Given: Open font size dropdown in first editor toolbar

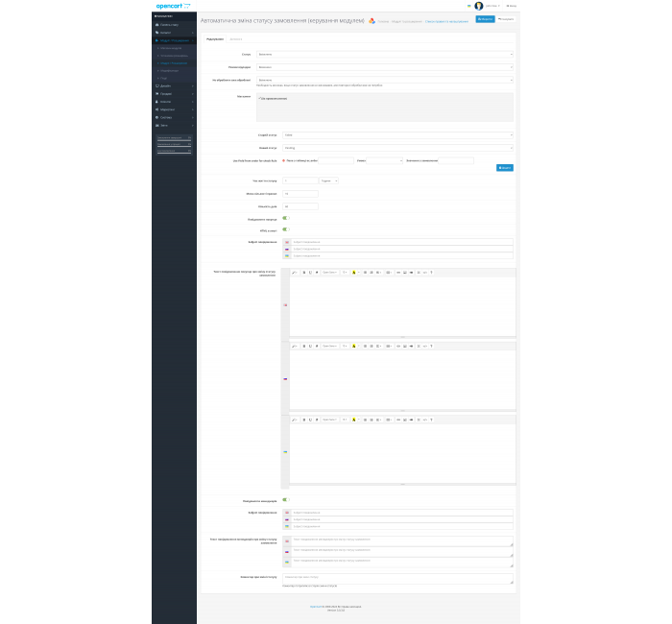Looking at the screenshot, I should click(345, 273).
